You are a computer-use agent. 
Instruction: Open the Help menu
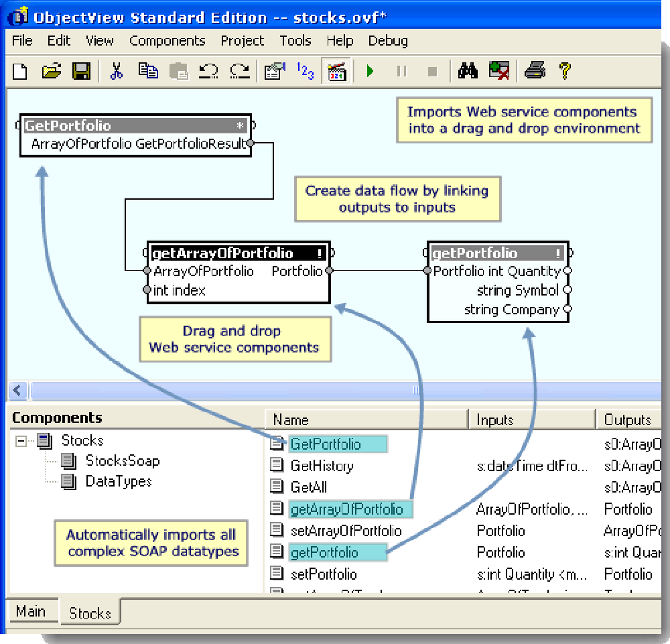click(x=340, y=41)
